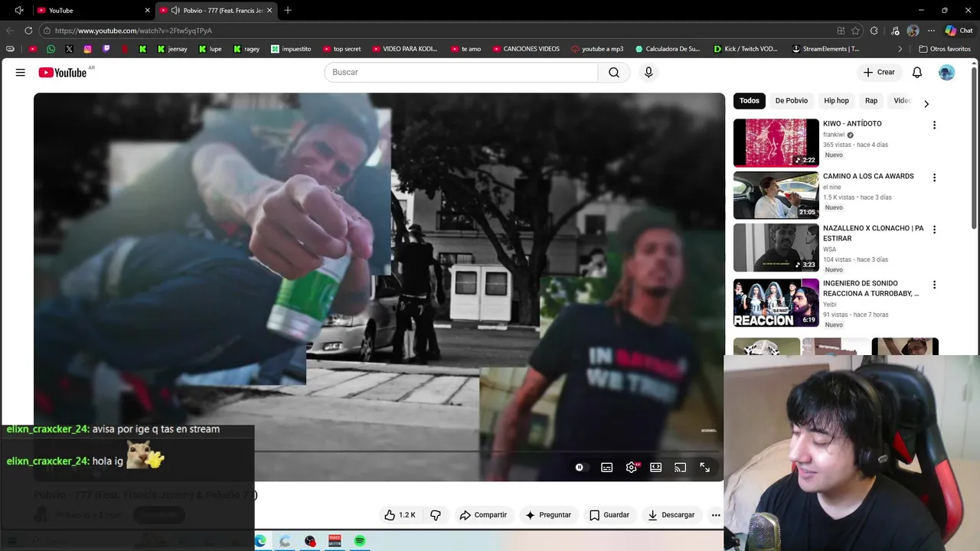Open NAZALLENO X CLONACHO video title
This screenshot has width=980, height=551.
(873, 233)
